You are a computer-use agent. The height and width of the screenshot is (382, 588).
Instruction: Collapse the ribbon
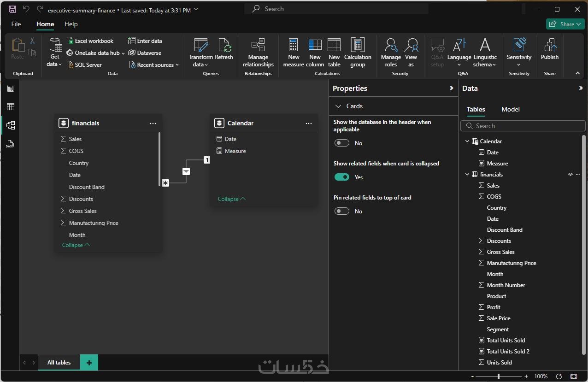tap(577, 73)
